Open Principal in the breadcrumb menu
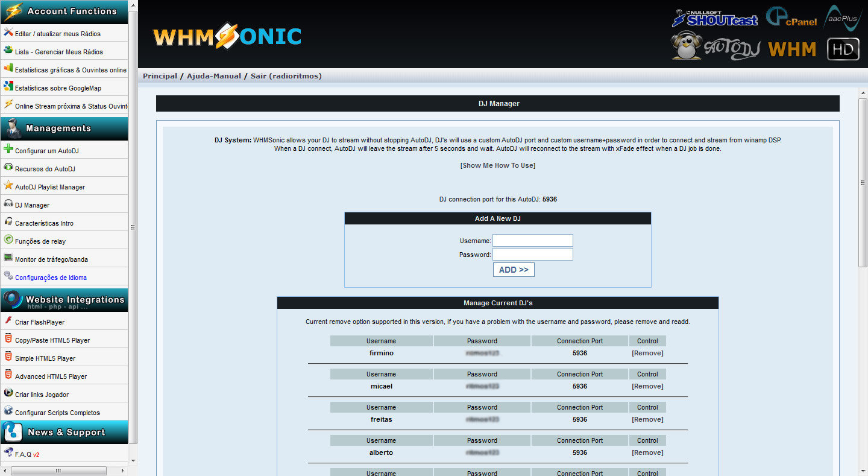This screenshot has height=476, width=868. coord(160,76)
